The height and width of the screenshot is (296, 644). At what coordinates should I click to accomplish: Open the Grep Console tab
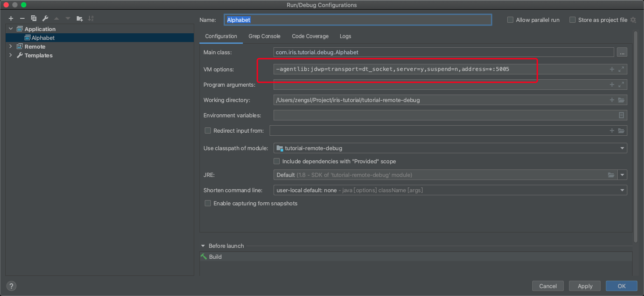pyautogui.click(x=264, y=36)
